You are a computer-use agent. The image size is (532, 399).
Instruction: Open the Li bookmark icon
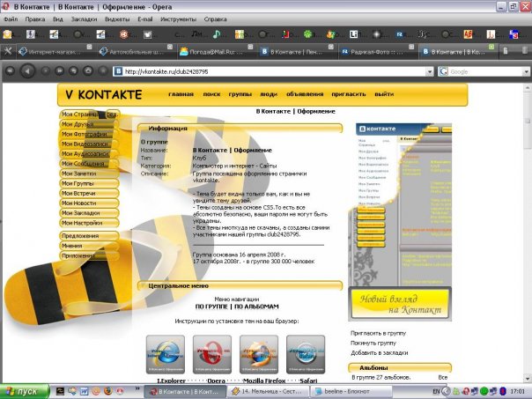coord(354,34)
